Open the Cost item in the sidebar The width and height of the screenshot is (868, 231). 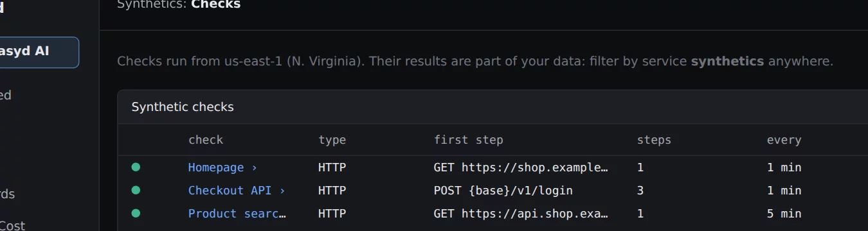point(13,225)
